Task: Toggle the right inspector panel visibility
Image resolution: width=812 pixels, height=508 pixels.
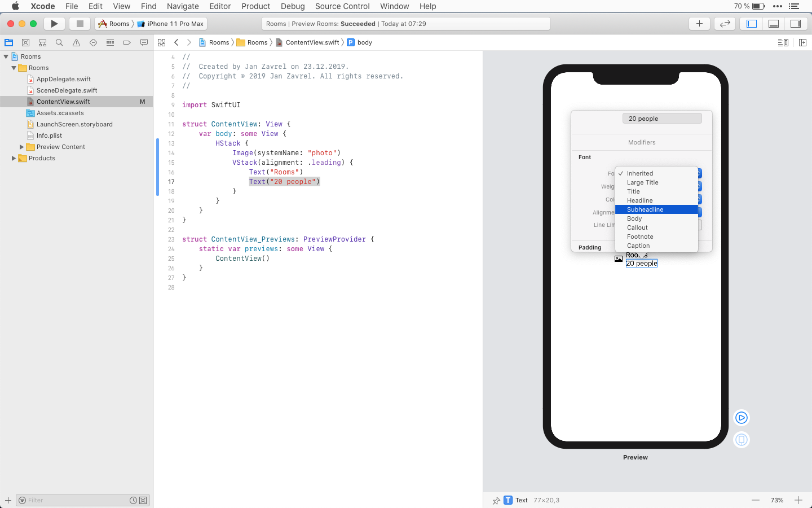Action: [x=796, y=23]
